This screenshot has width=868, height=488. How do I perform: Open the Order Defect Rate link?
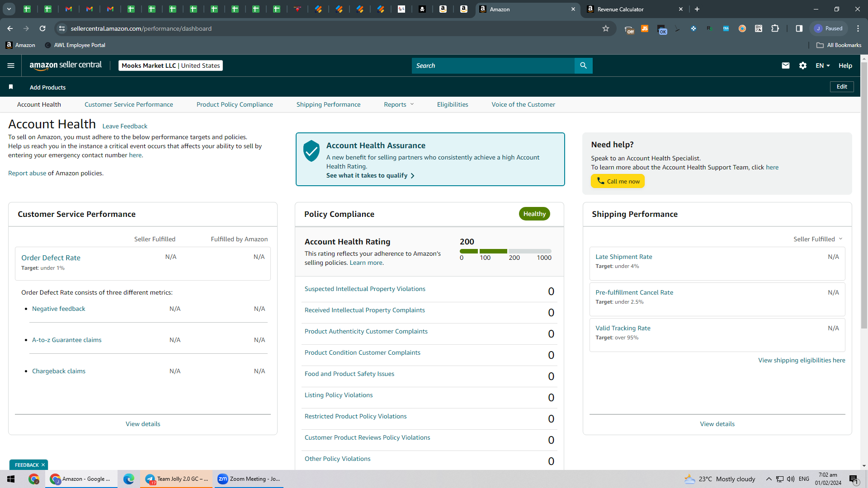[x=51, y=258]
